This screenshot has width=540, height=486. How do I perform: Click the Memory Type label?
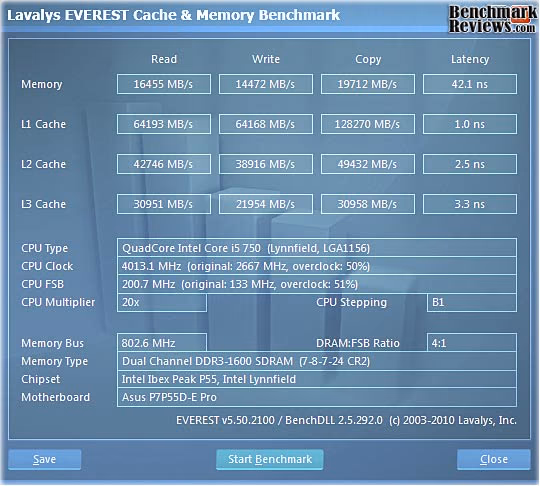click(x=54, y=361)
